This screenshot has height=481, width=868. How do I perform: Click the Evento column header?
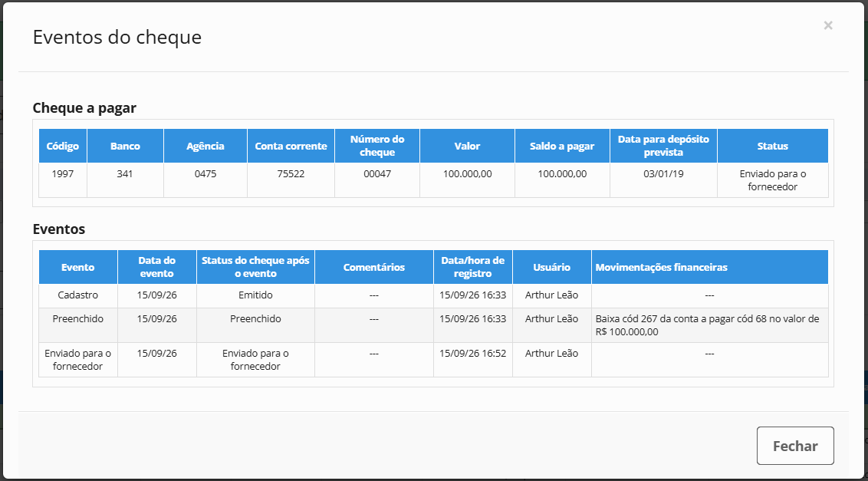(x=78, y=267)
